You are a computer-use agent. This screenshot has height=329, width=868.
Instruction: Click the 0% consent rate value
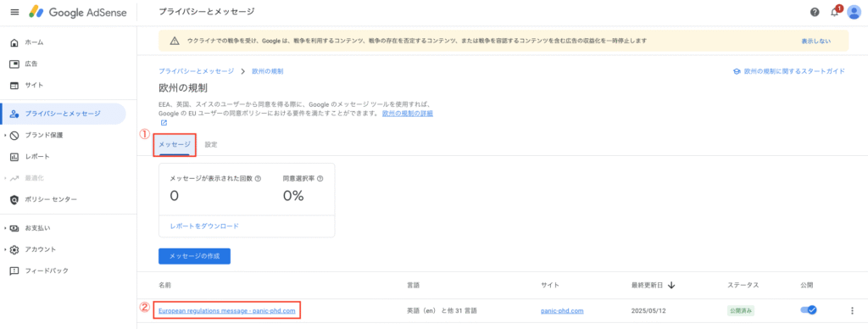click(293, 196)
